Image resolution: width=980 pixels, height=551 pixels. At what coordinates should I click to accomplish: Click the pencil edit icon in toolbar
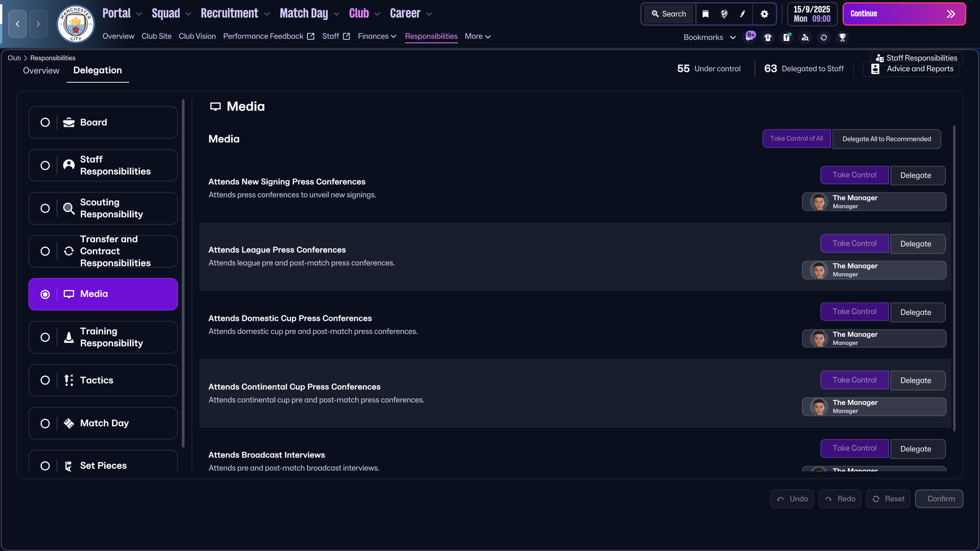743,14
